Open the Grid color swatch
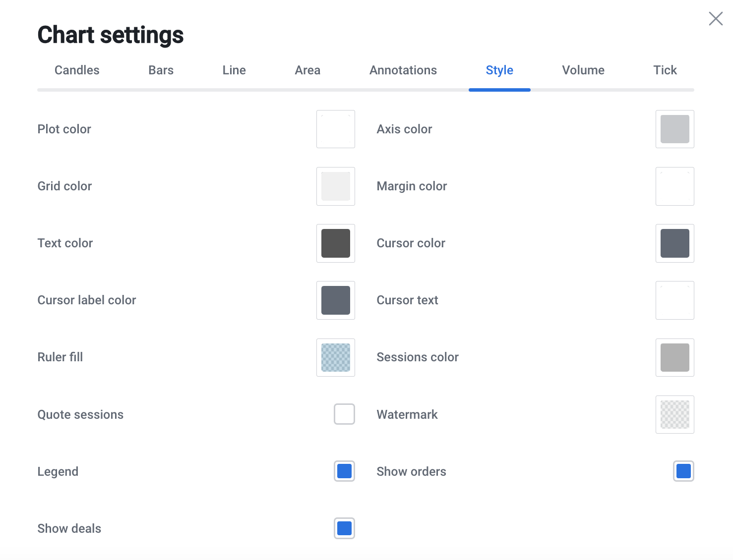The image size is (733, 560). click(336, 186)
